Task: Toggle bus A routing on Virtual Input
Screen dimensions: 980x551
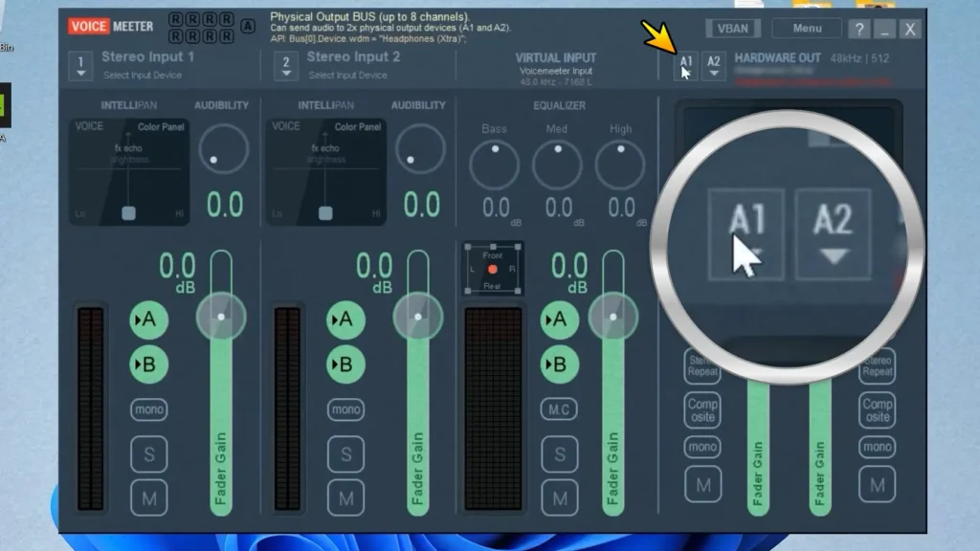Action: [x=559, y=320]
